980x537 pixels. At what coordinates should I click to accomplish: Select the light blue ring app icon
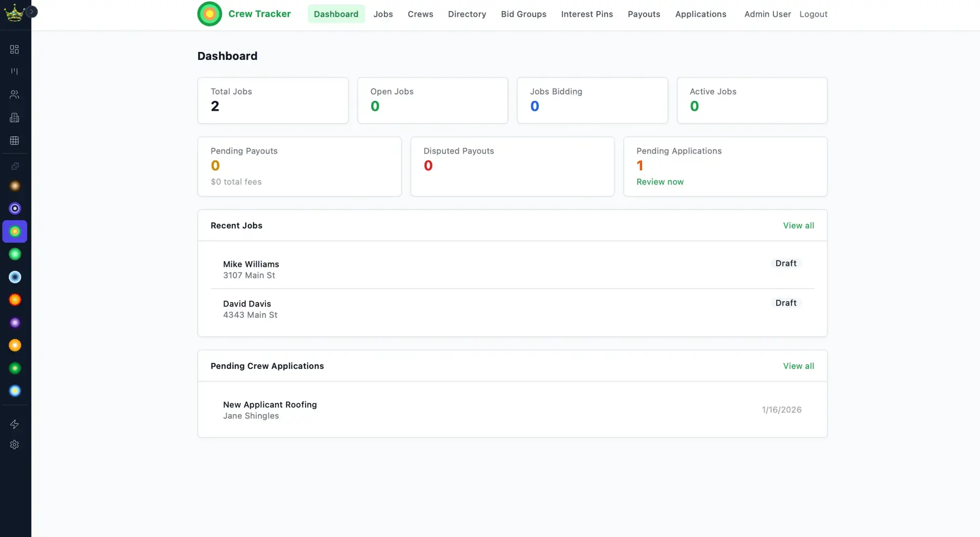pos(15,277)
